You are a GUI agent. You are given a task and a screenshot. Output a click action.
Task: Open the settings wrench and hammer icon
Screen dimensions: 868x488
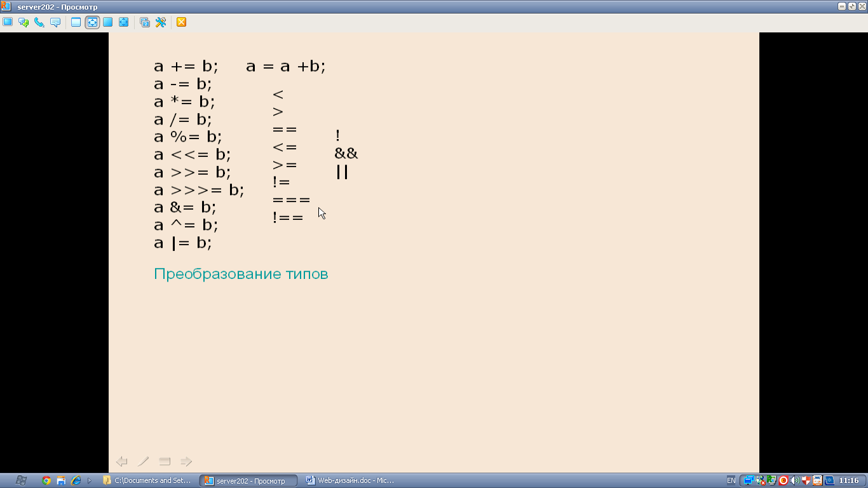click(161, 22)
